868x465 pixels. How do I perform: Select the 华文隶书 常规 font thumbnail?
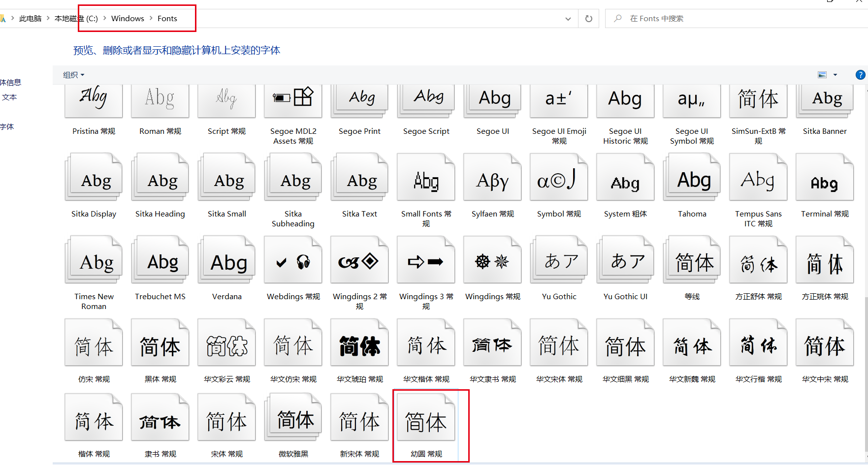[492, 342]
